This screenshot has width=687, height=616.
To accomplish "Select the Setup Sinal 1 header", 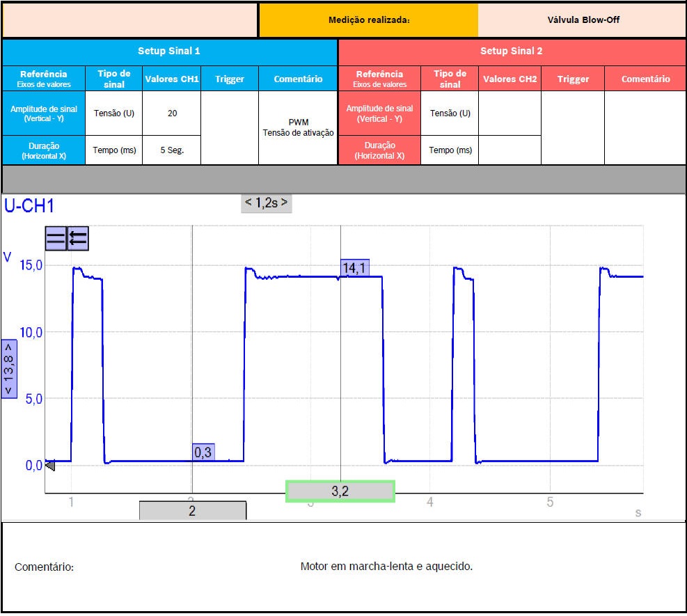I will (169, 52).
